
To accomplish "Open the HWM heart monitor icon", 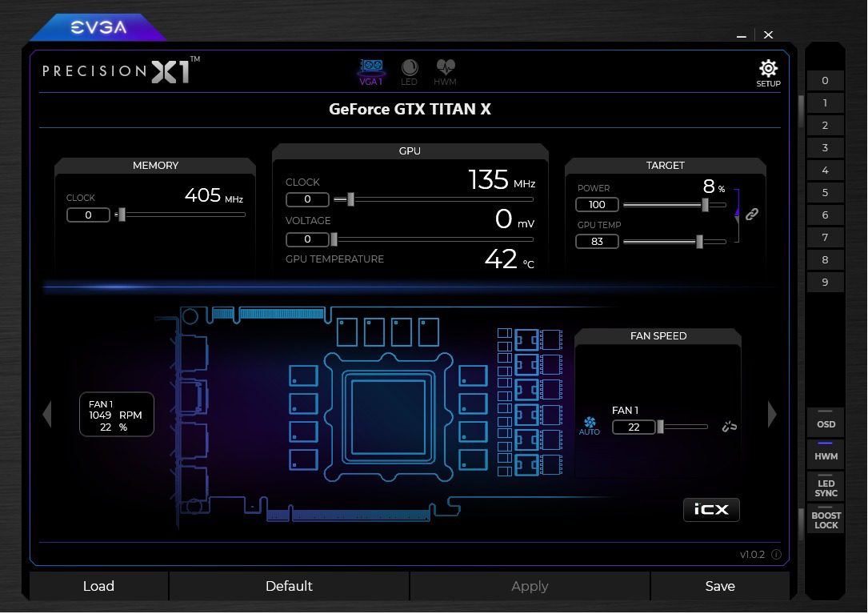I will 445,70.
